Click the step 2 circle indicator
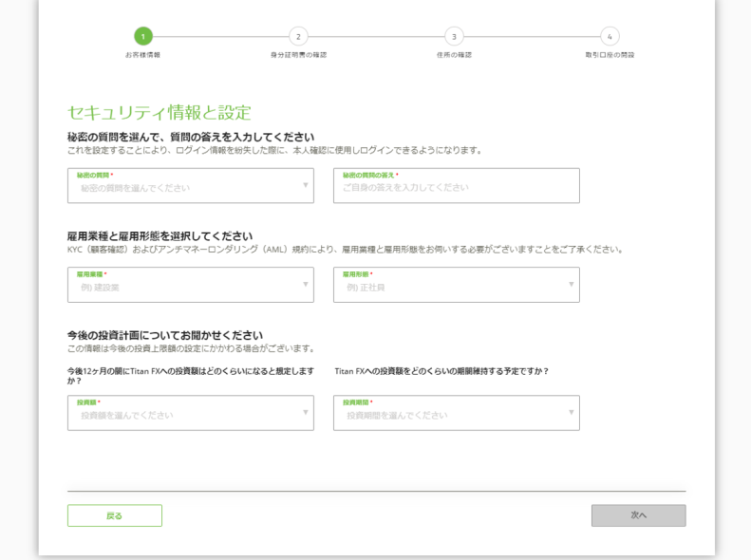 (298, 36)
